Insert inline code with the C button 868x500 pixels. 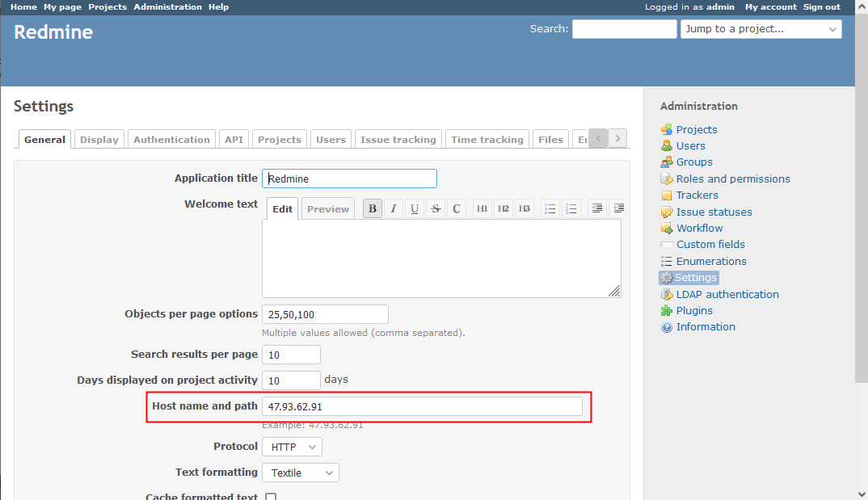tap(456, 208)
